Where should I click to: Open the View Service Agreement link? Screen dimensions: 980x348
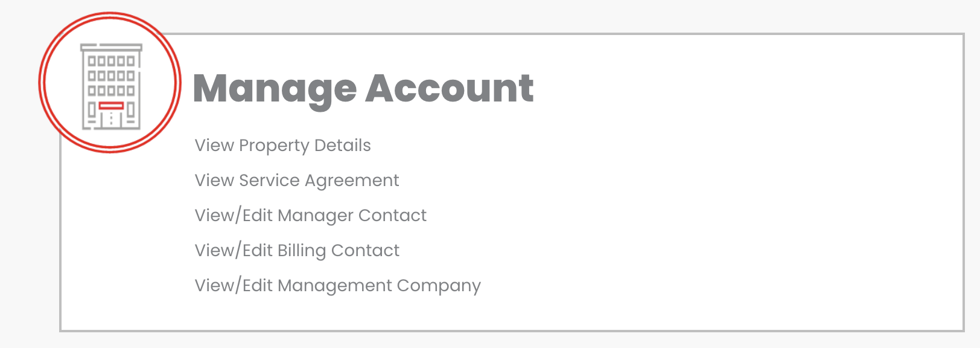pos(296,181)
